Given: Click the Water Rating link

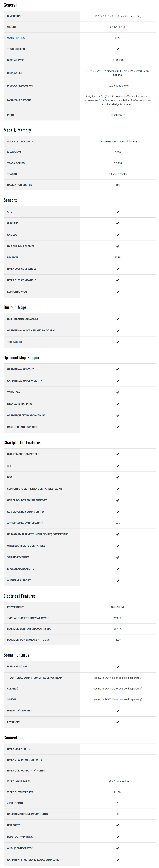Looking at the screenshot, I should [x=16, y=38].
